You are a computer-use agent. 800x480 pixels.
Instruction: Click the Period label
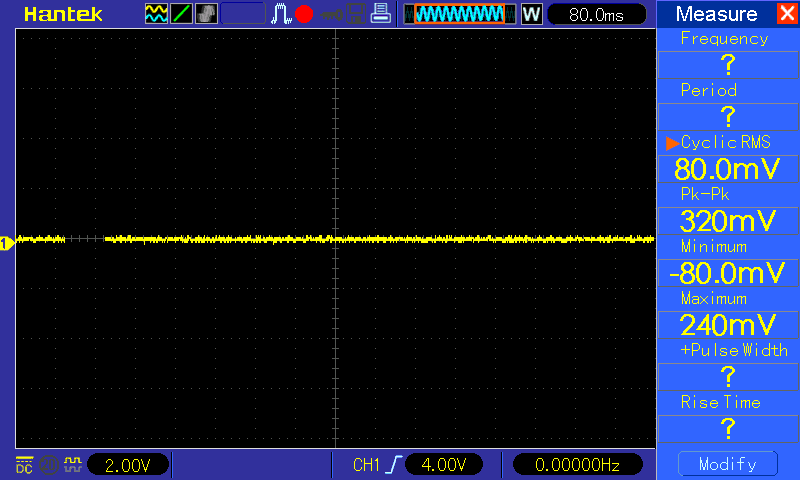click(x=709, y=90)
